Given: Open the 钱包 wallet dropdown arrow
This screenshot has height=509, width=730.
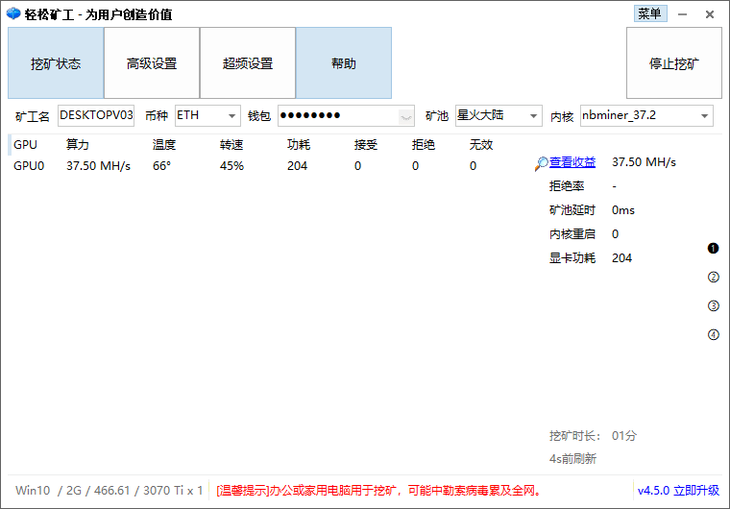Looking at the screenshot, I should pyautogui.click(x=405, y=117).
